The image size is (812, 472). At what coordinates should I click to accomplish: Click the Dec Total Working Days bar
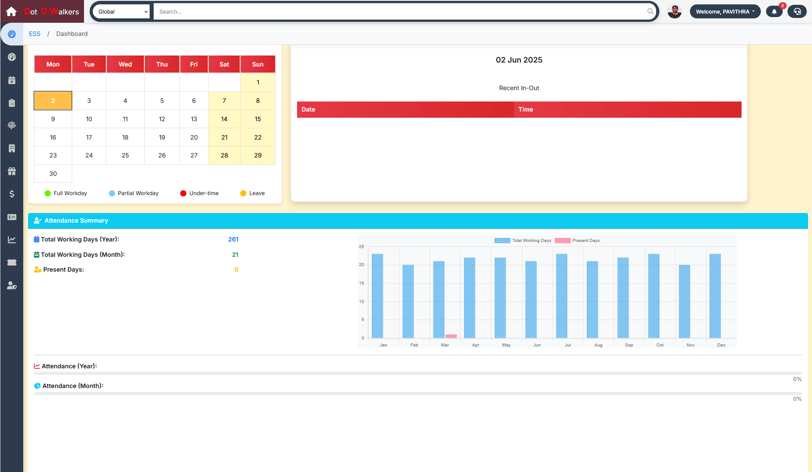(x=715, y=296)
